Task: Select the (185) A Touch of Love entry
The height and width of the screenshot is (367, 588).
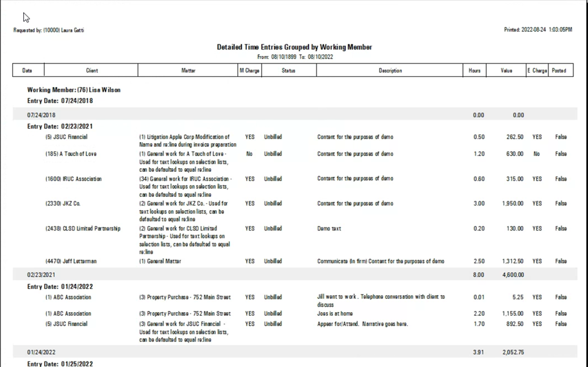Action: point(71,154)
